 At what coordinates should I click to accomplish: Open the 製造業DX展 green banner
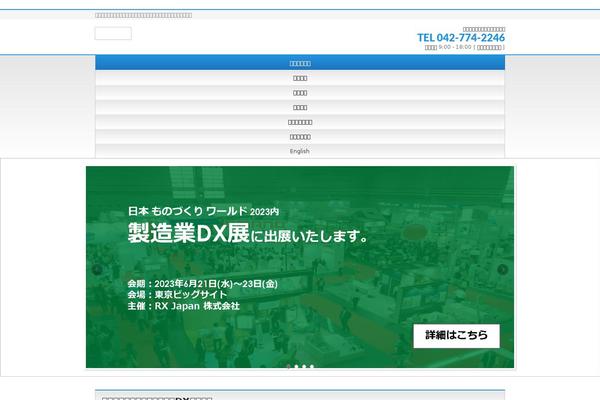click(x=300, y=267)
